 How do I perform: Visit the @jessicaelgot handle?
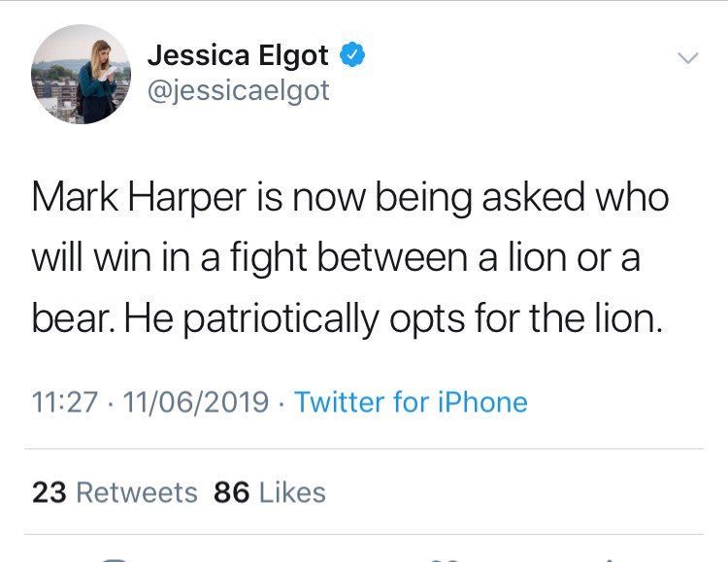click(x=239, y=90)
